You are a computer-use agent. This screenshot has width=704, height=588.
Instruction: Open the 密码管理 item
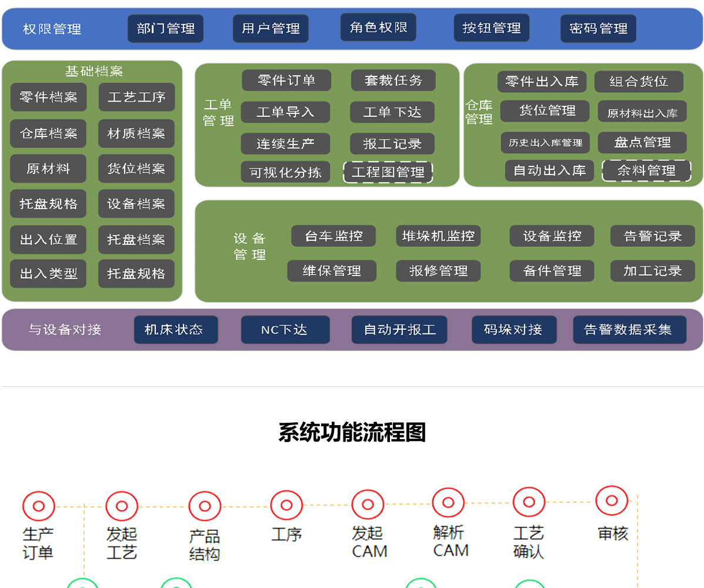tap(598, 29)
